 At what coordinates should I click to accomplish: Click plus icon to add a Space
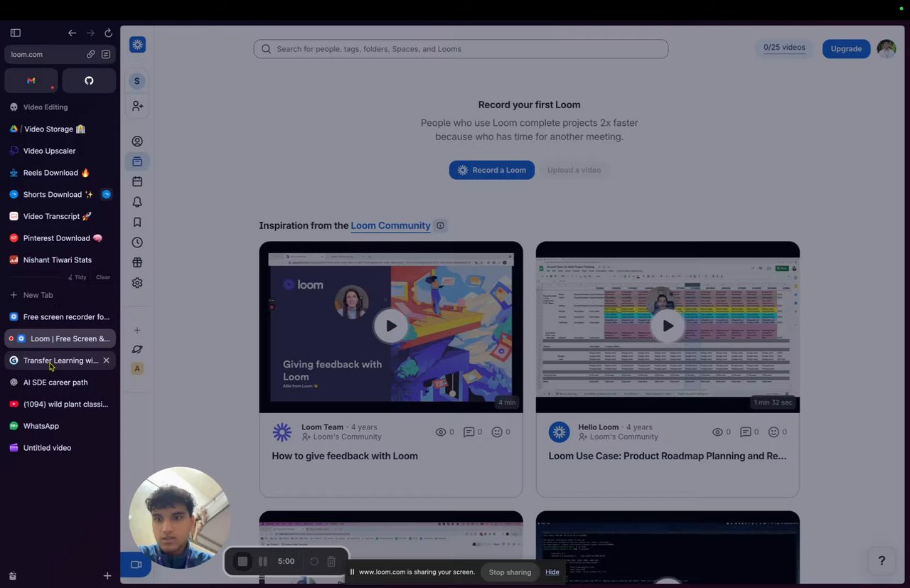(x=137, y=330)
